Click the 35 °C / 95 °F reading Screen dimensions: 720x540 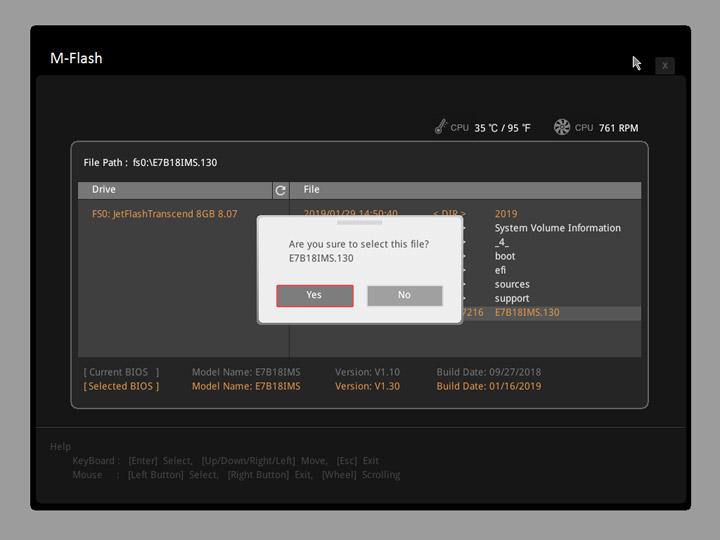[502, 128]
